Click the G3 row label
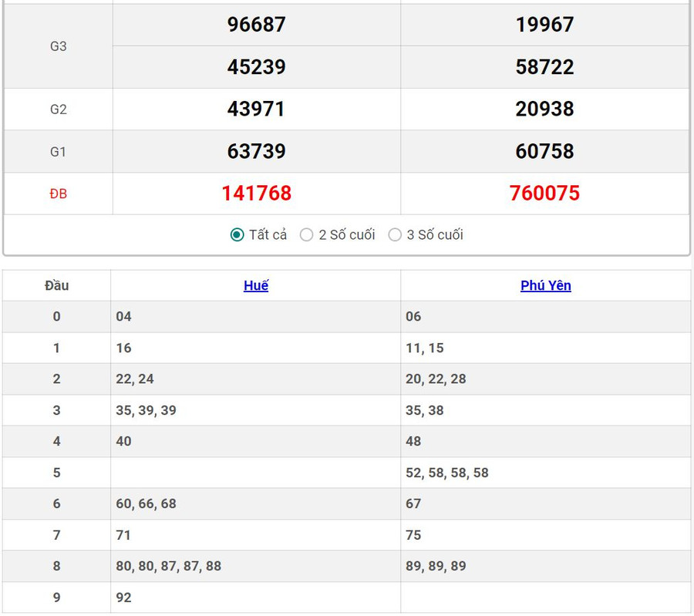The width and height of the screenshot is (694, 616). coord(59,46)
